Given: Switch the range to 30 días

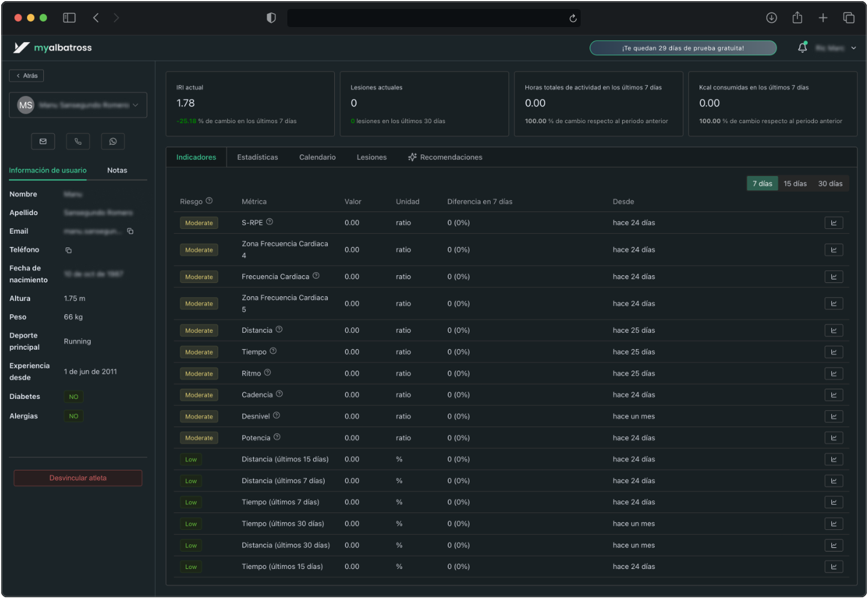Looking at the screenshot, I should [830, 184].
